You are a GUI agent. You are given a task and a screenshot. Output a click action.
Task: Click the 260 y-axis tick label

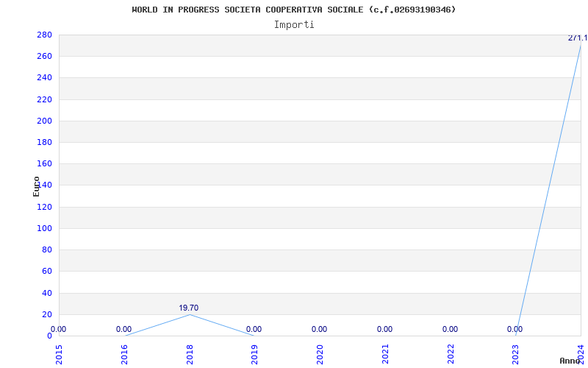tap(44, 57)
